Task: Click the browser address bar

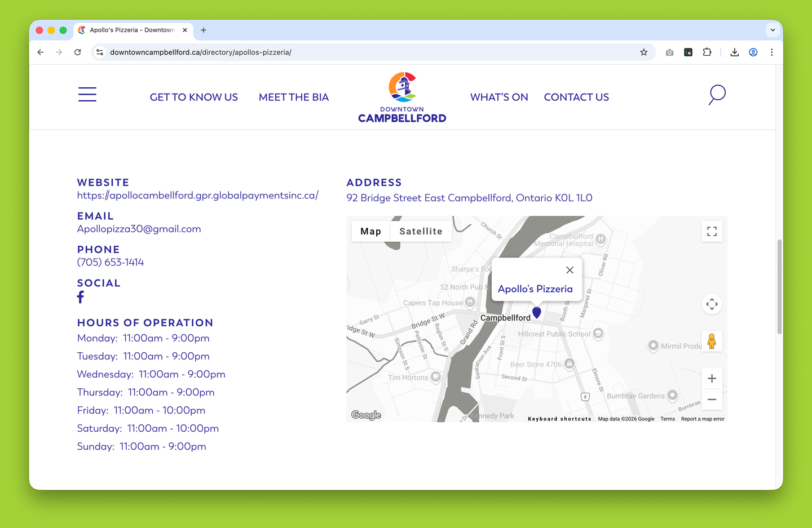Action: (367, 52)
